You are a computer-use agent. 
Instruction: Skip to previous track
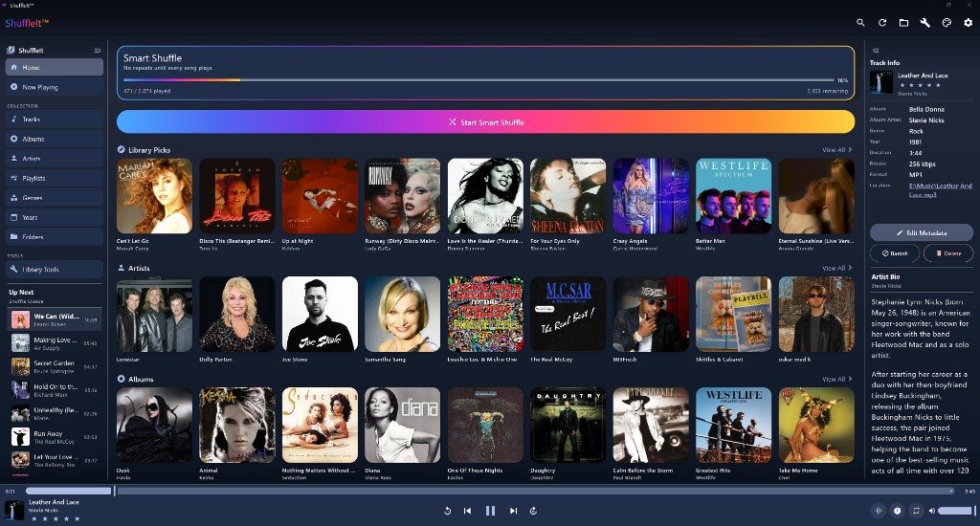tap(467, 511)
